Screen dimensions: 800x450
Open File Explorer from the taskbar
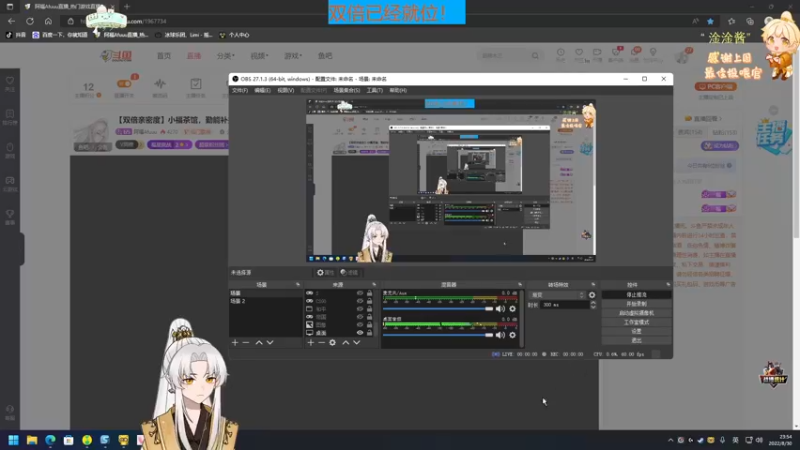click(x=32, y=440)
